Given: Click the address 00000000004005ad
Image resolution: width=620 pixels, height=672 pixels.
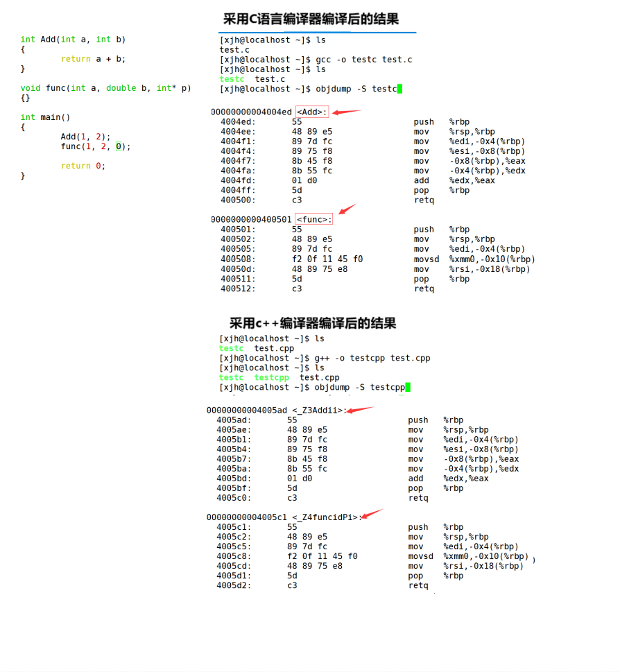Looking at the screenshot, I should [x=246, y=410].
